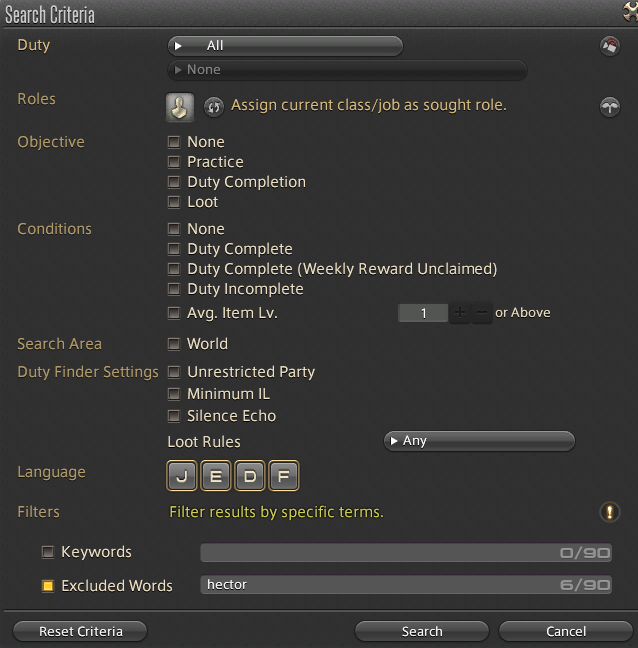Click Assign current class/job as sought role text
Viewport: 638px width, 648px height.
click(369, 105)
